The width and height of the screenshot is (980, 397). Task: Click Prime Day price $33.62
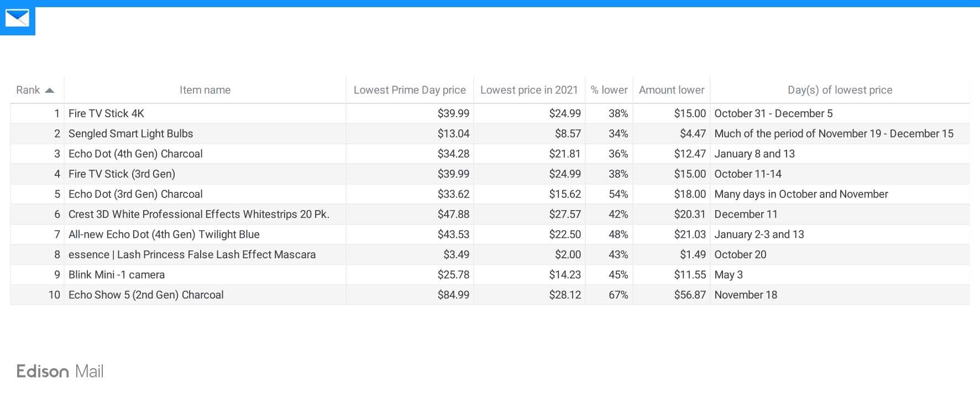[x=453, y=194]
